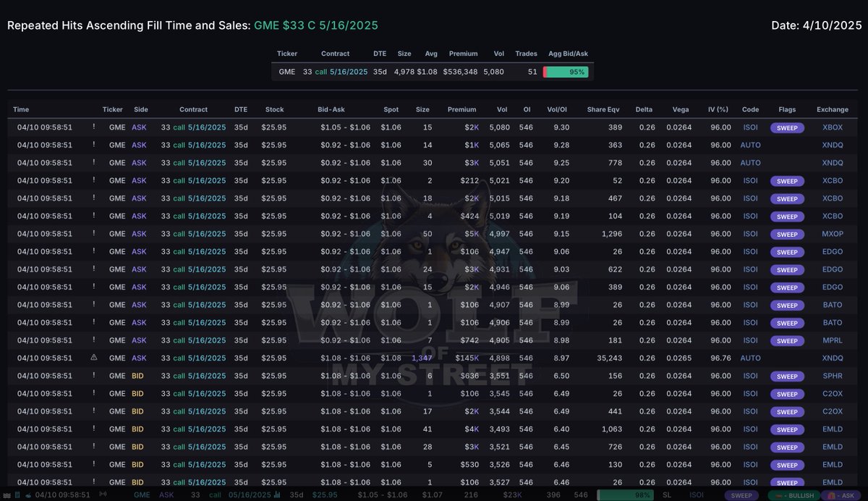Viewport: 868px width, 501px height.
Task: Sort table by the Premium column header
Action: [x=461, y=109]
